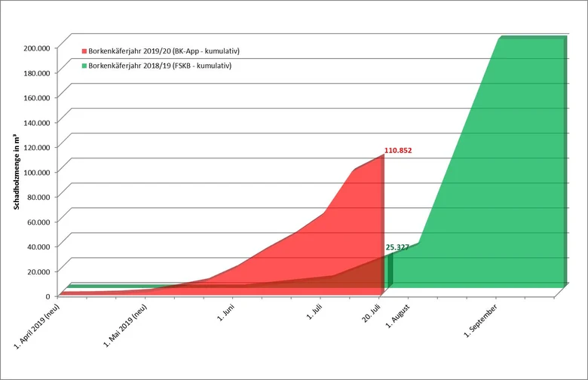Select the legend text Borkenkäferjahr 2019/20 (BK-App - kumulativ)

click(164, 51)
